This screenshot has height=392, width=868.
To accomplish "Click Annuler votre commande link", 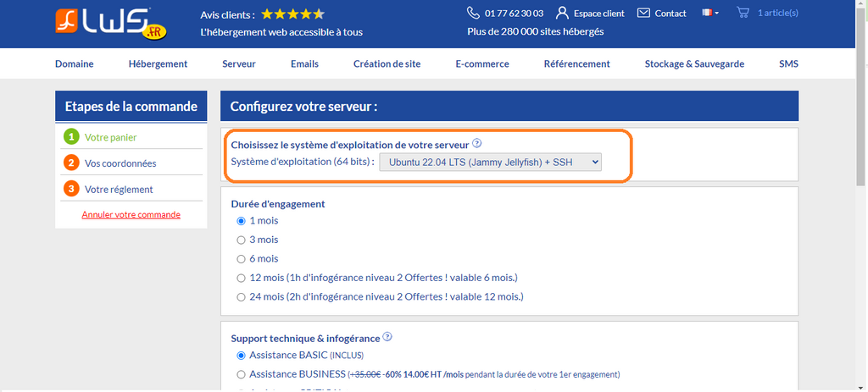I will click(131, 215).
